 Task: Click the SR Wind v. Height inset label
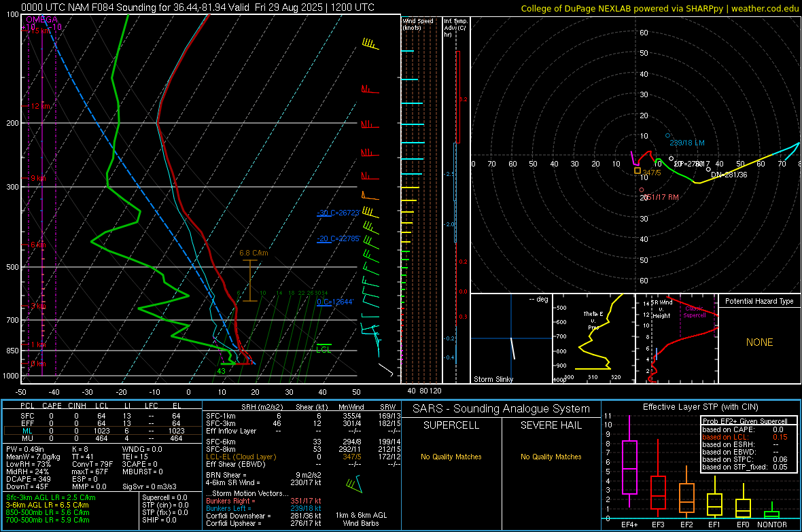click(661, 309)
